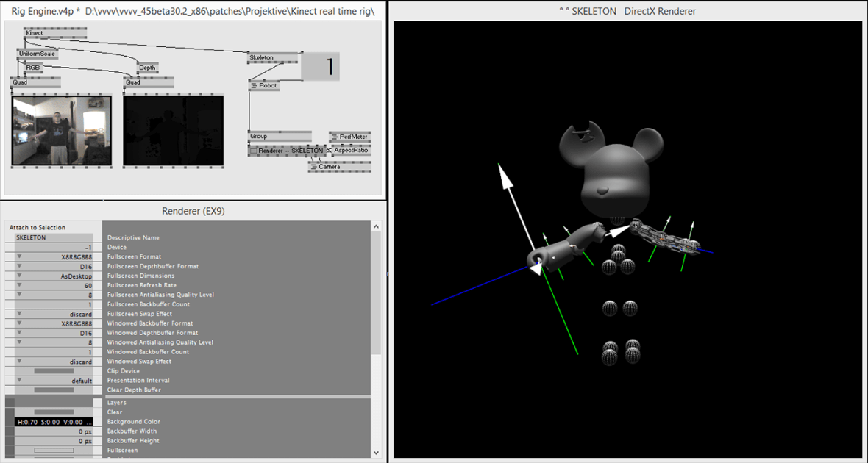Select the Renderer SKELETON node

point(287,151)
